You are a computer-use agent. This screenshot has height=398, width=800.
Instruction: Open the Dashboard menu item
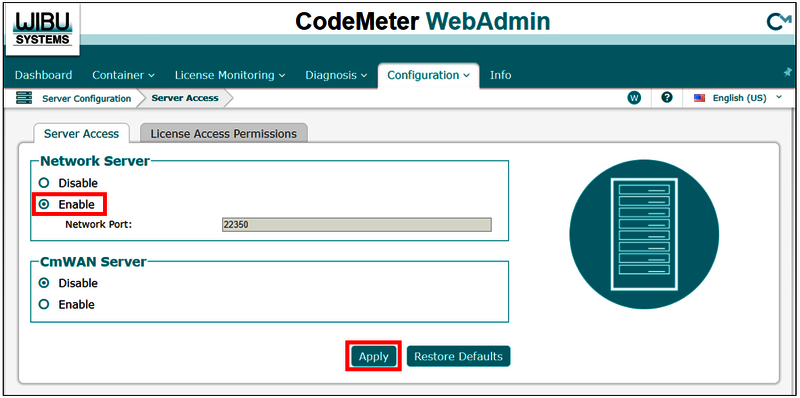(43, 75)
